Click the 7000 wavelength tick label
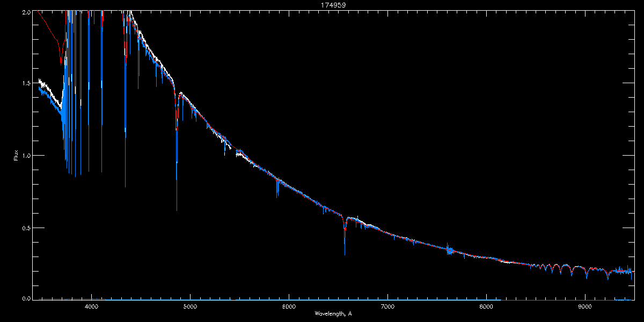The height and width of the screenshot is (322, 644). pos(387,306)
